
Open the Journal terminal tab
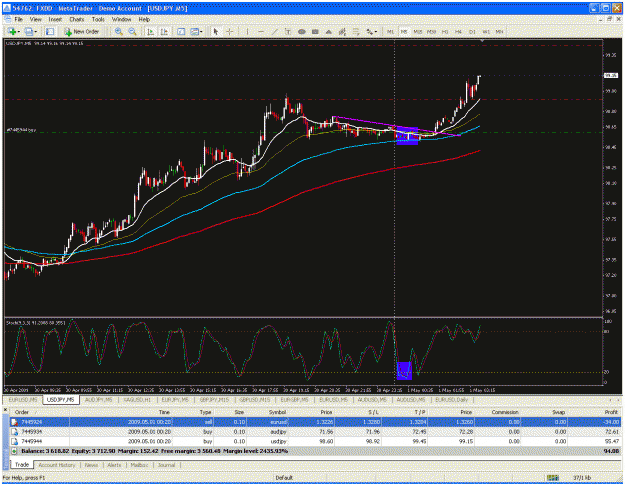pyautogui.click(x=166, y=465)
